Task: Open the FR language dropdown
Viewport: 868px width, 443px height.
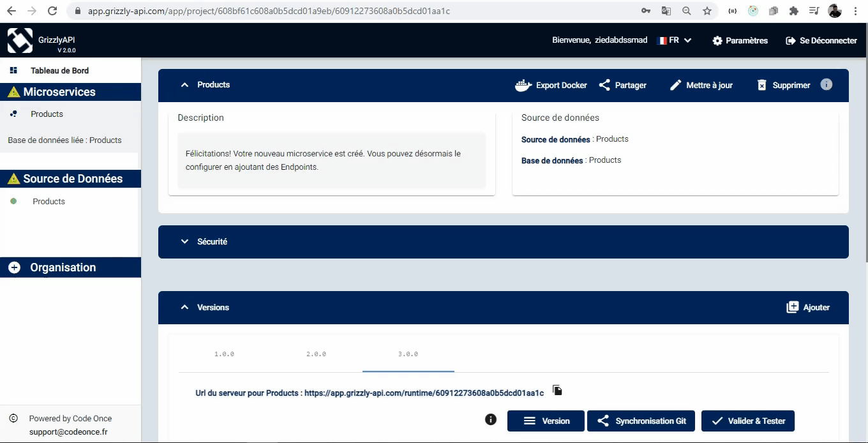Action: coord(675,40)
